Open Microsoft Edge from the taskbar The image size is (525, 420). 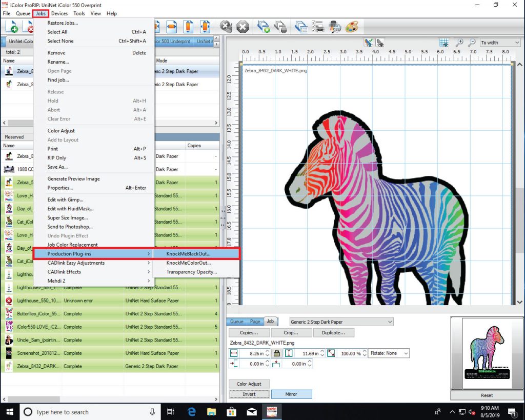click(x=192, y=412)
